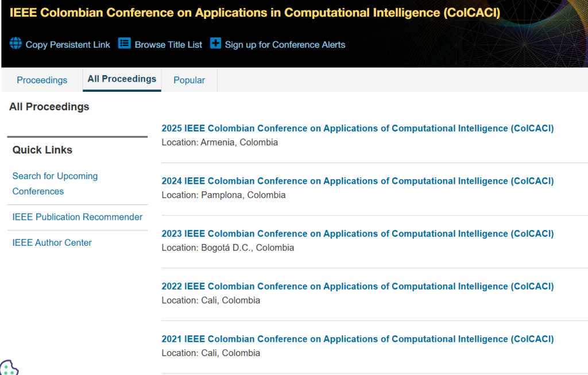The image size is (588, 375).
Task: Click the Copy Persistent Link text
Action: [68, 45]
